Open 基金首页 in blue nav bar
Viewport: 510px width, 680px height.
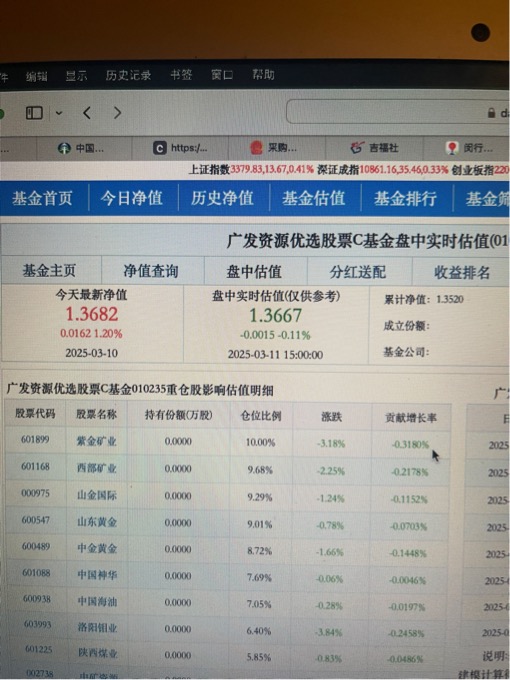pyautogui.click(x=42, y=199)
